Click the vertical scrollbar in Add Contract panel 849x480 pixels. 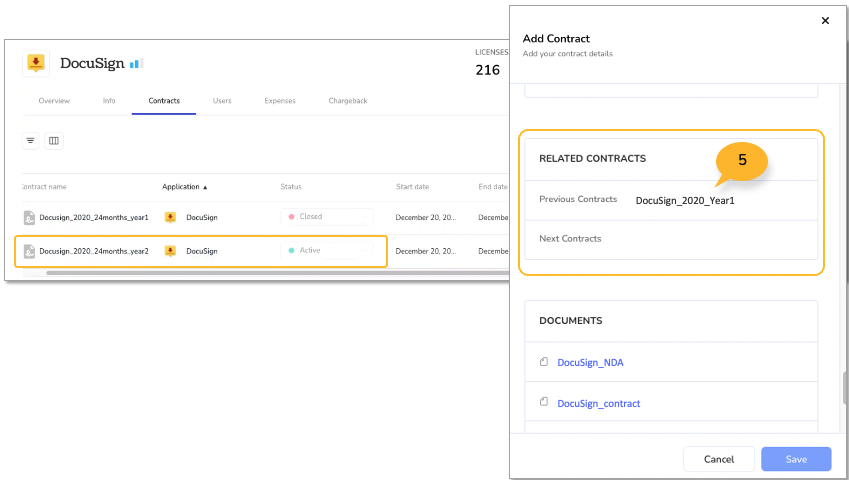pyautogui.click(x=845, y=389)
